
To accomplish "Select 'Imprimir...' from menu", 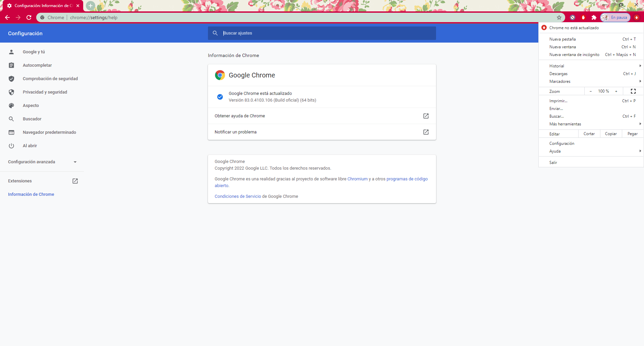I will coord(591,101).
